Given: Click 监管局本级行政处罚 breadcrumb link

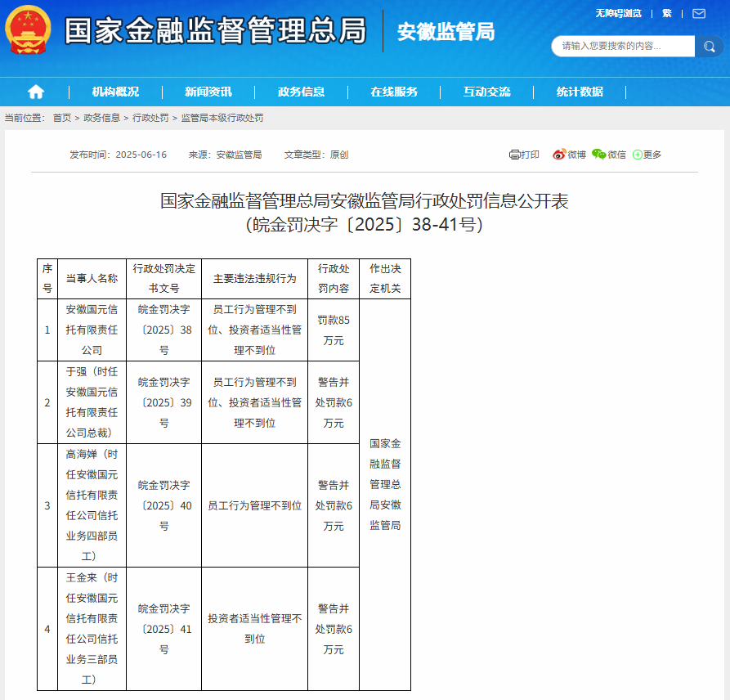Looking at the screenshot, I should (x=222, y=118).
